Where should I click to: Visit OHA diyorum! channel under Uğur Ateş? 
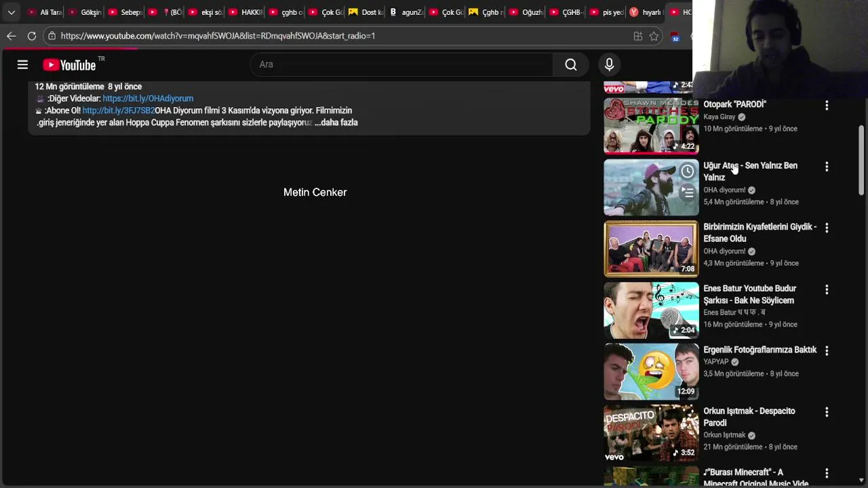724,190
